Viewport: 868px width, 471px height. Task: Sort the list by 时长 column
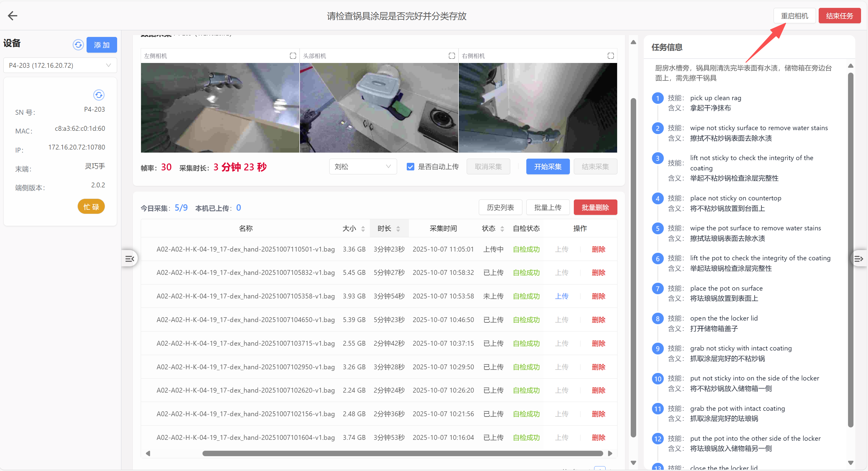398,229
